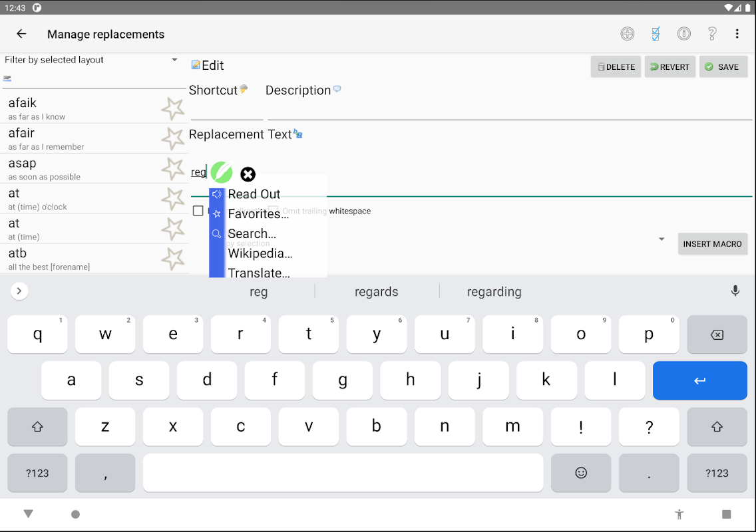Tap the Replacement Text field containing 'reg'

click(x=472, y=172)
